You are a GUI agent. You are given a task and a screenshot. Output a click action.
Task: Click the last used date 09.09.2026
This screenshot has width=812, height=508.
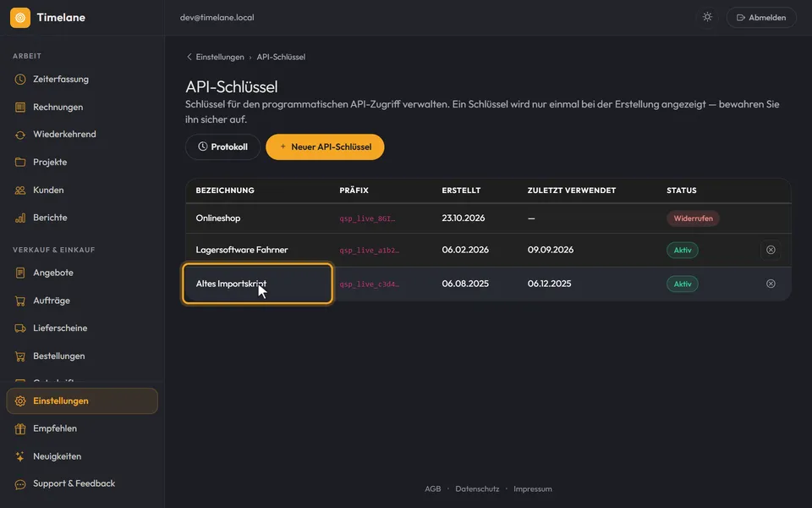(551, 250)
